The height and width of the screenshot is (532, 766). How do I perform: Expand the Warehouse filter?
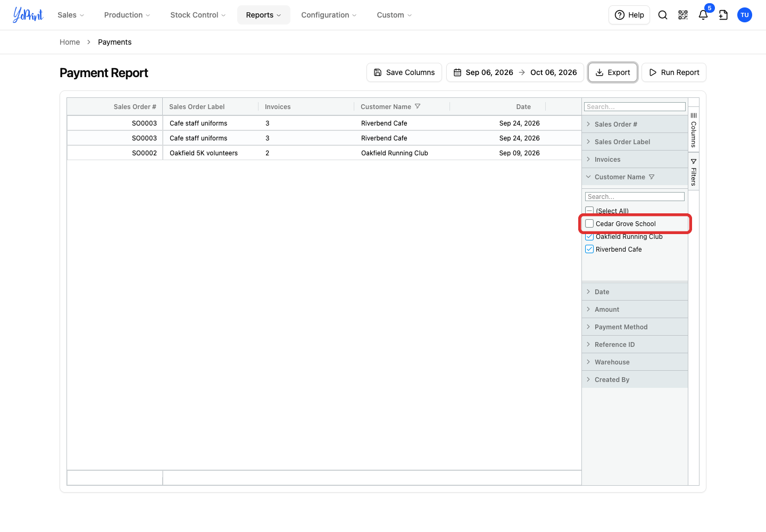pos(635,362)
